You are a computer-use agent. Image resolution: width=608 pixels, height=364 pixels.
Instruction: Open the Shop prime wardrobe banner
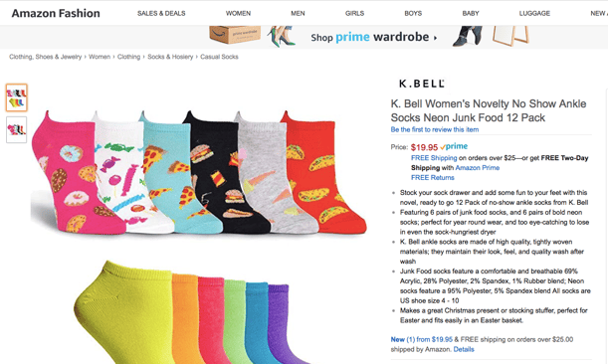click(x=374, y=37)
